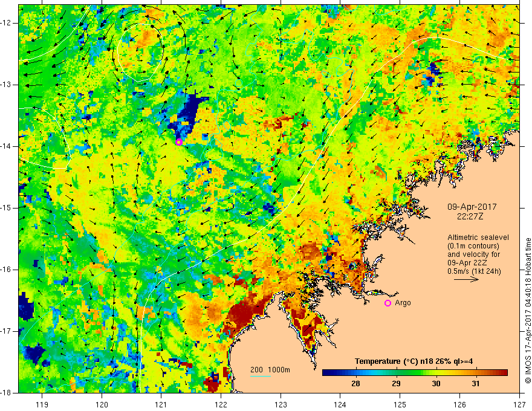
Task: Click the -16 latitude axis label
Action: click(x=7, y=270)
